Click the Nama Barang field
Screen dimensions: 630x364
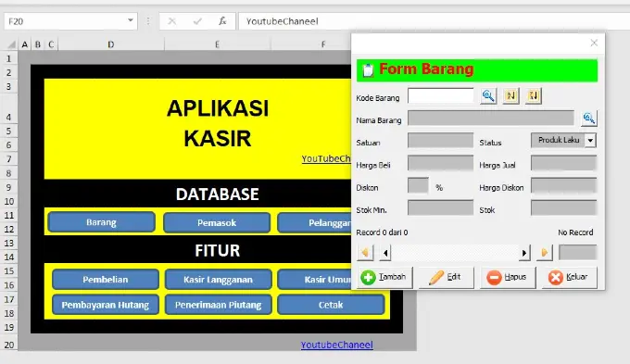[491, 119]
